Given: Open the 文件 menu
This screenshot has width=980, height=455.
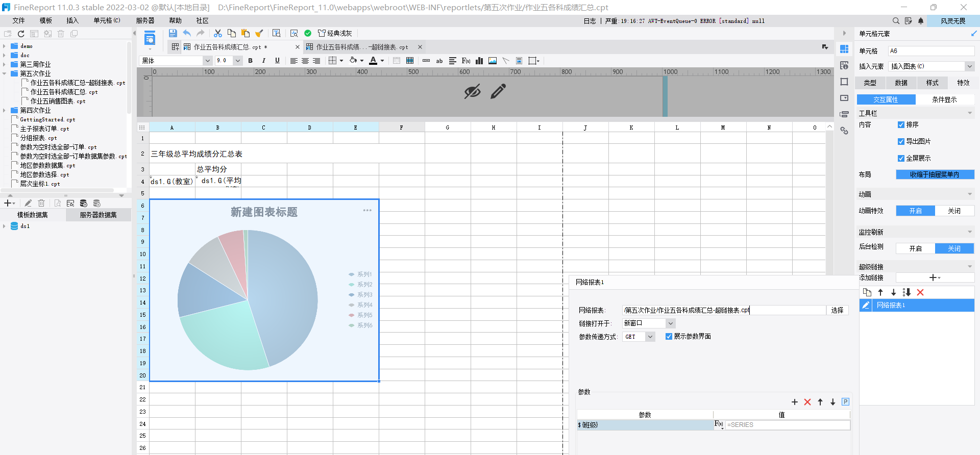Looking at the screenshot, I should click(19, 20).
